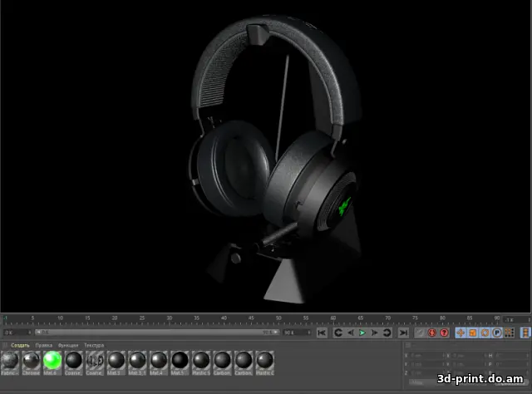
Task: Click the keyframe selection question-mark icon
Action: pos(444,332)
